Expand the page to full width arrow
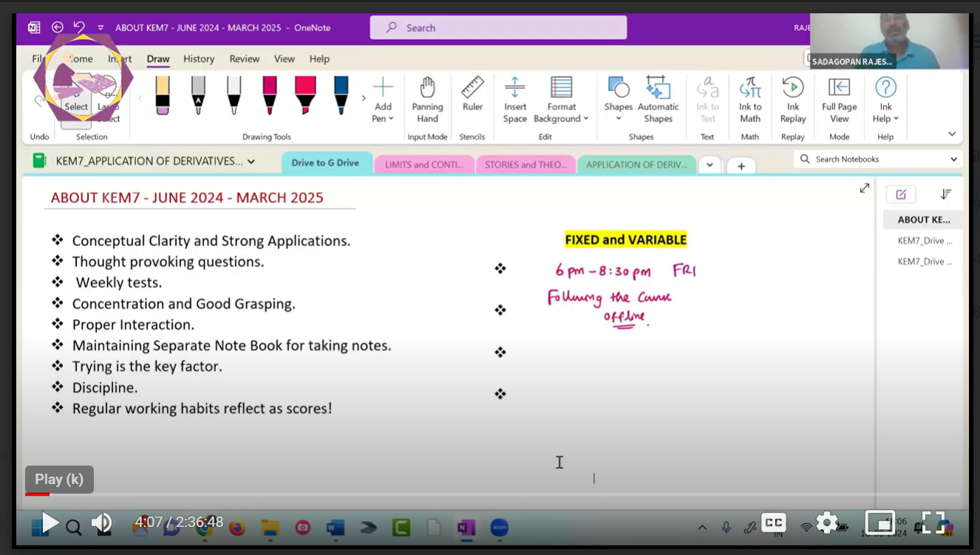This screenshot has width=980, height=555. click(864, 188)
